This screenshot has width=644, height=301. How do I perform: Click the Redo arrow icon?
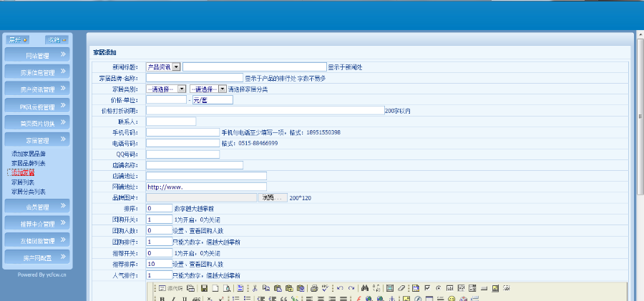[351, 288]
